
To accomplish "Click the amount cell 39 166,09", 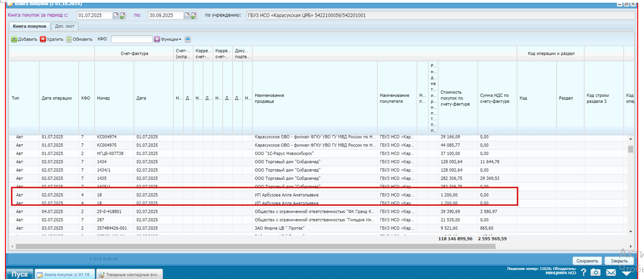I will (x=458, y=137).
